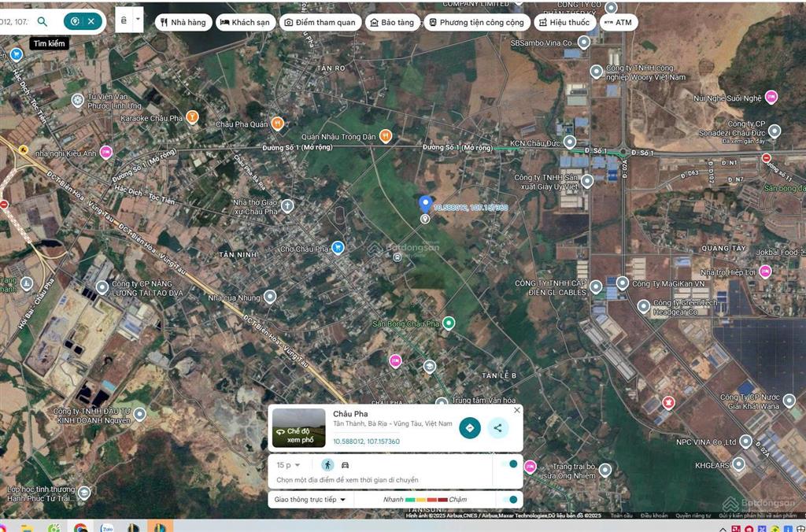Viewport: 806px width, 532px height.
Task: Click the Sân Bóng Châu Pha green marker
Action: [x=449, y=323]
